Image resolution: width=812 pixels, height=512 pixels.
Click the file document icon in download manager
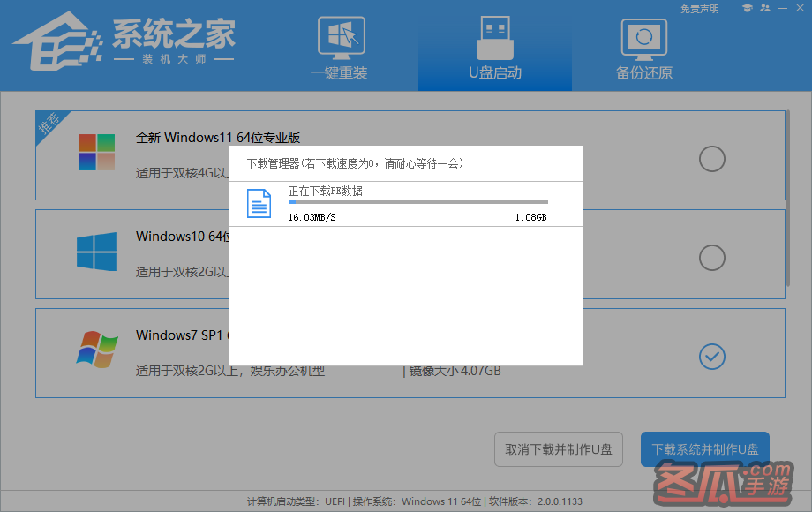(259, 203)
